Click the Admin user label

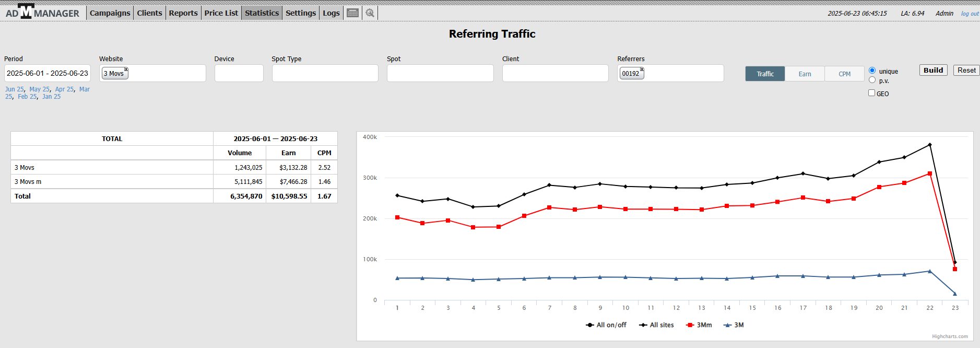point(944,14)
